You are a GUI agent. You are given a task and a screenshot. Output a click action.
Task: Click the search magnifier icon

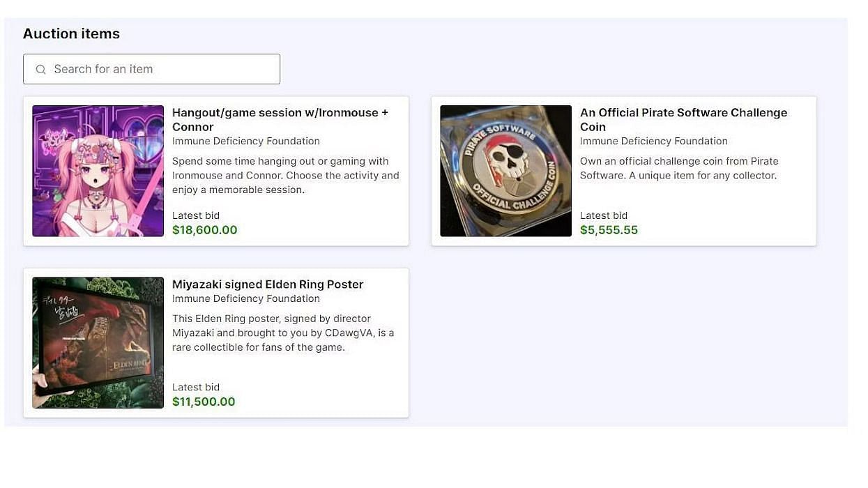(41, 70)
